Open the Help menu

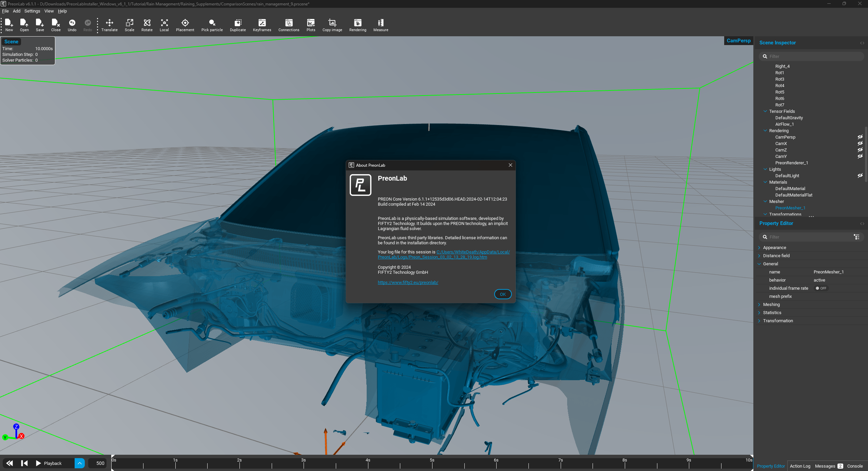tap(62, 11)
